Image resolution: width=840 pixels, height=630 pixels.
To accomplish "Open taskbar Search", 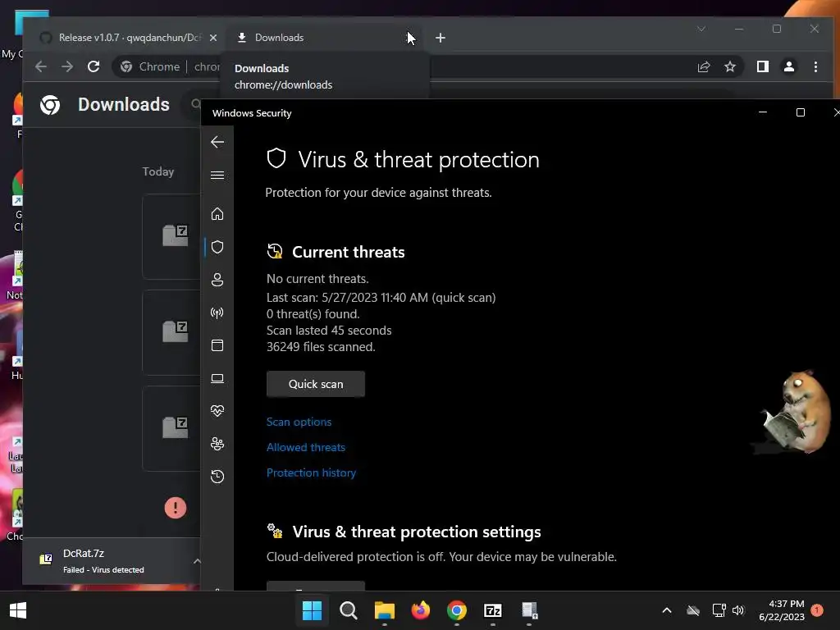I will [348, 610].
